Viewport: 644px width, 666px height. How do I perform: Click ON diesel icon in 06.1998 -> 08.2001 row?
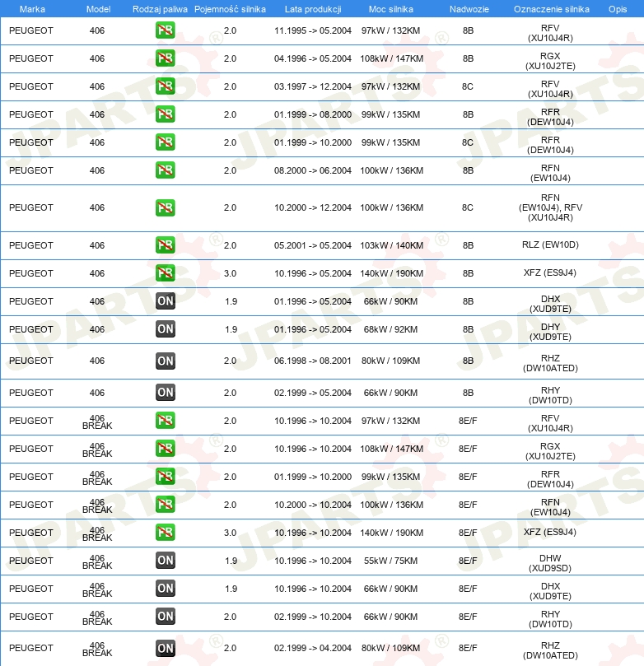point(166,361)
